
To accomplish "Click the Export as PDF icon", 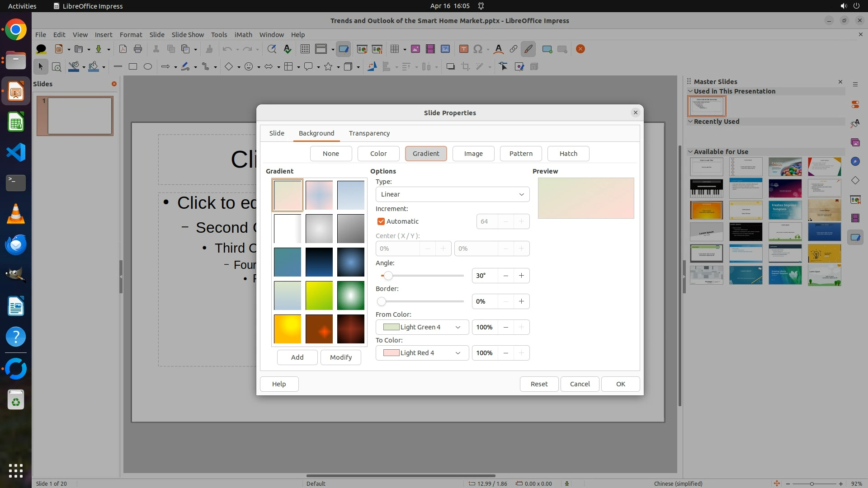I will pos(123,49).
